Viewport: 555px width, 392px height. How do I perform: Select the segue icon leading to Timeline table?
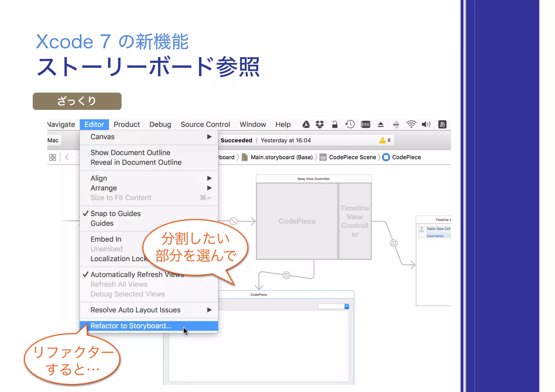[x=393, y=243]
